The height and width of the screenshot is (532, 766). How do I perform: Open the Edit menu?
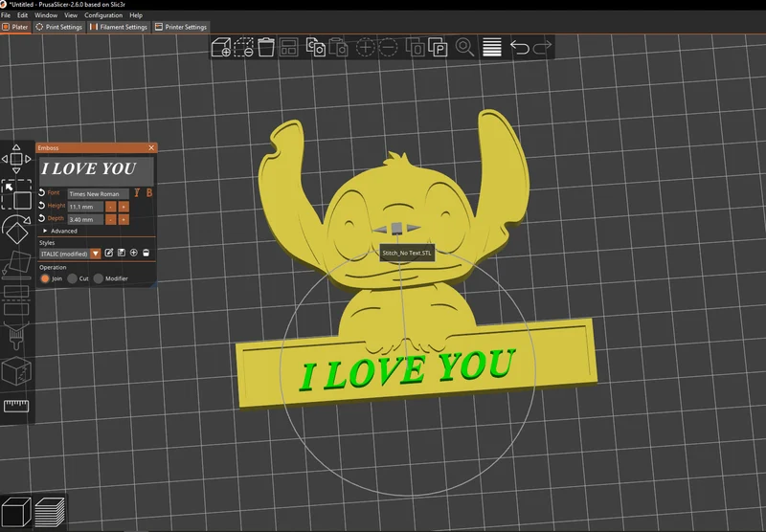(x=22, y=15)
